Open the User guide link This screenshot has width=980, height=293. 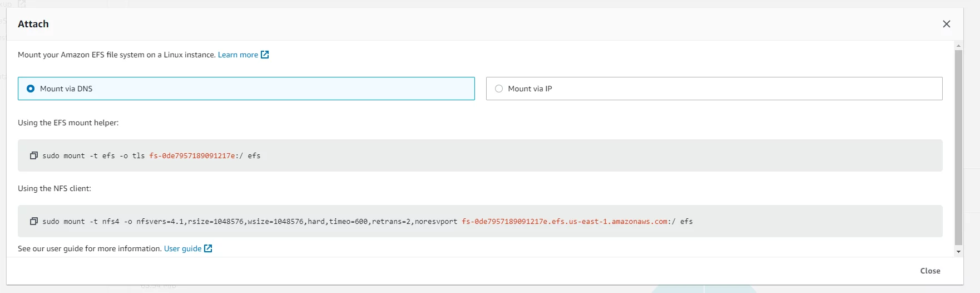click(x=182, y=248)
